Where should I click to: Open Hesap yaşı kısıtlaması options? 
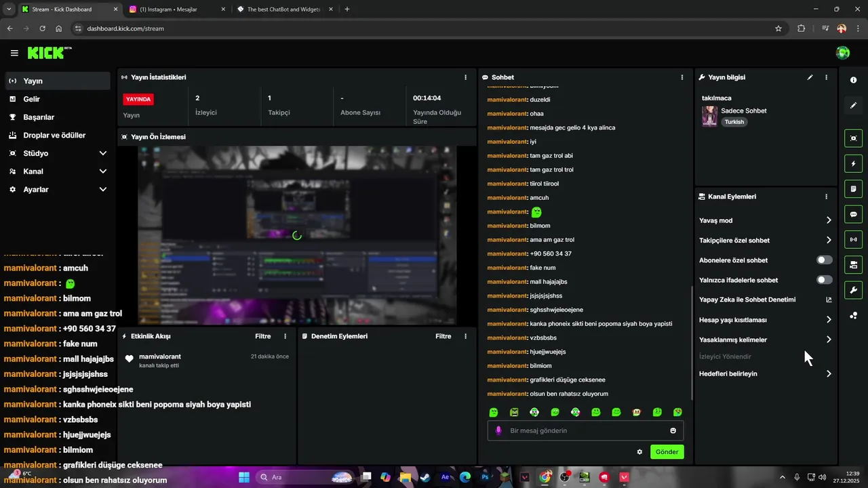(766, 320)
